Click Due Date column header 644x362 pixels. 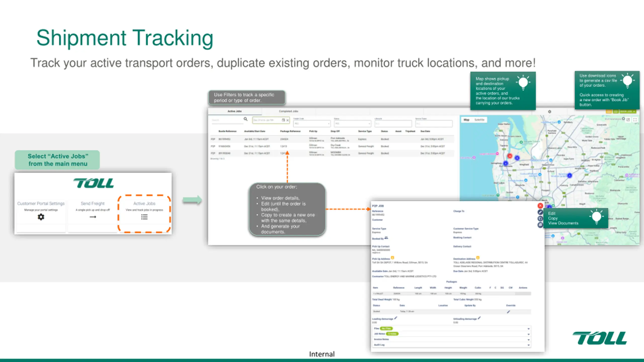click(425, 131)
